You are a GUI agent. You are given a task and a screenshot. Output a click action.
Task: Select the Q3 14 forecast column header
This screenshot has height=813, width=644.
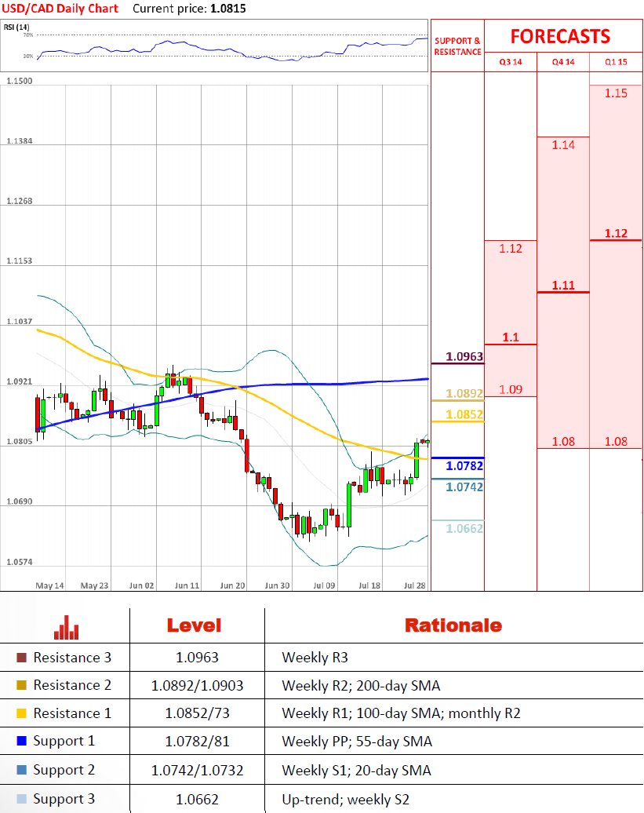tap(511, 62)
